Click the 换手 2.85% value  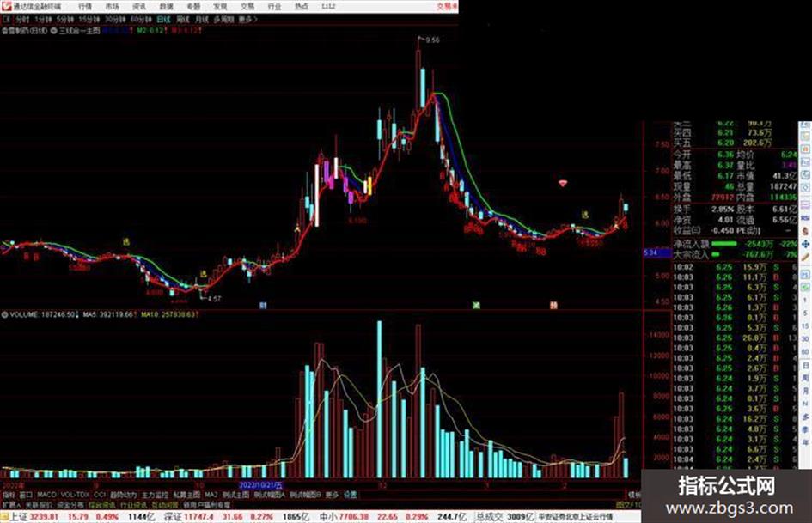723,210
